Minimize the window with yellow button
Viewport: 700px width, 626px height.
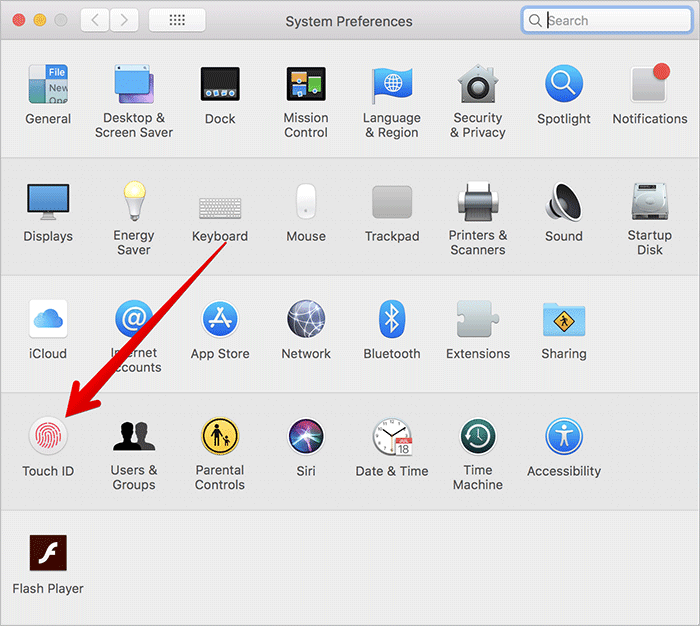tap(40, 20)
